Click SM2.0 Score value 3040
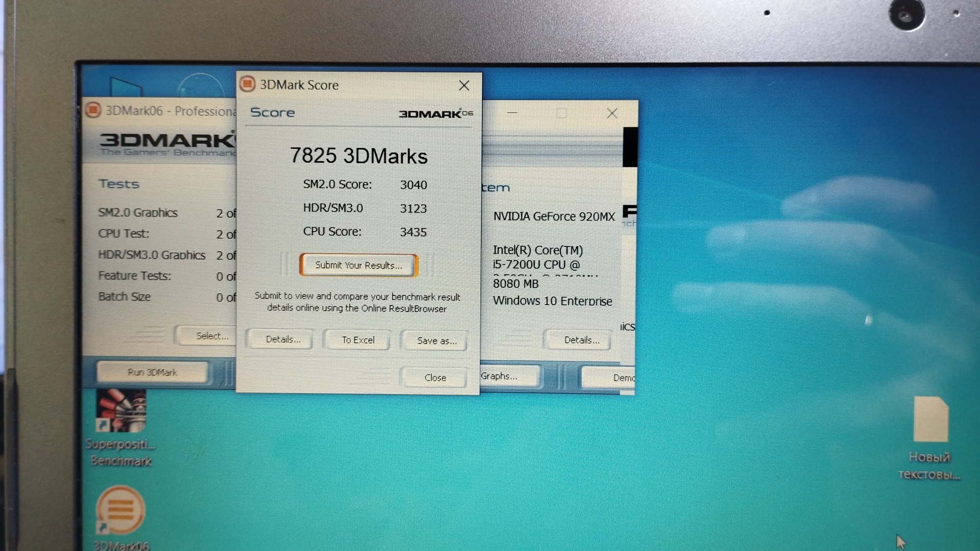Image resolution: width=980 pixels, height=551 pixels. [x=413, y=185]
